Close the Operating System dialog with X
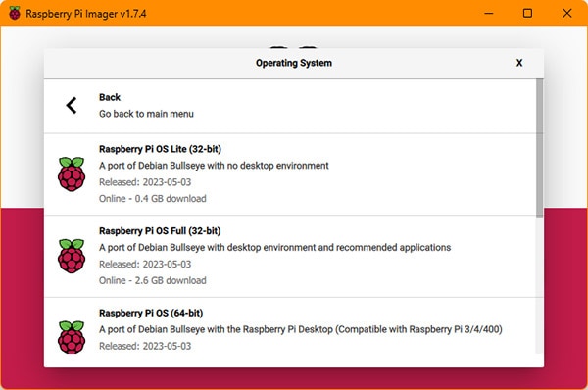The width and height of the screenshot is (588, 390). (519, 63)
